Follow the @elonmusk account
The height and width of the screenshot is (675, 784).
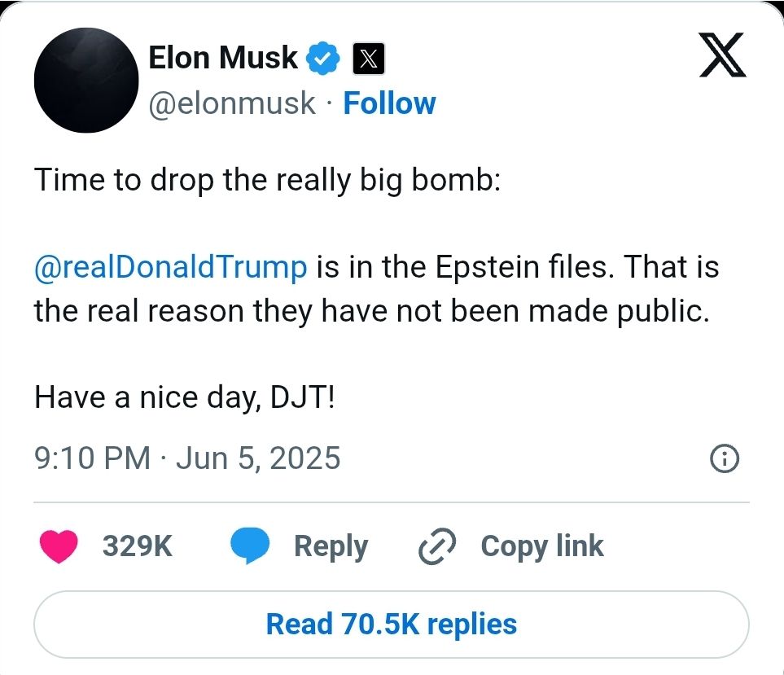pos(389,103)
